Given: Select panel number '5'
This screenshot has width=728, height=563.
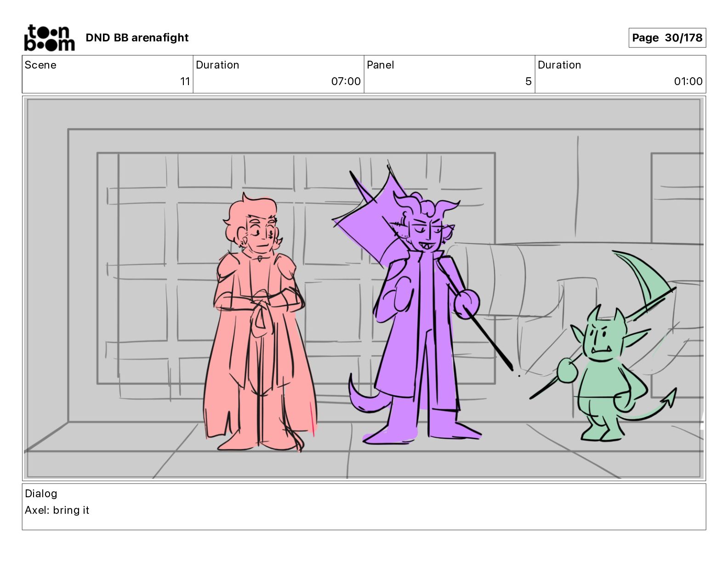Looking at the screenshot, I should pyautogui.click(x=528, y=81).
